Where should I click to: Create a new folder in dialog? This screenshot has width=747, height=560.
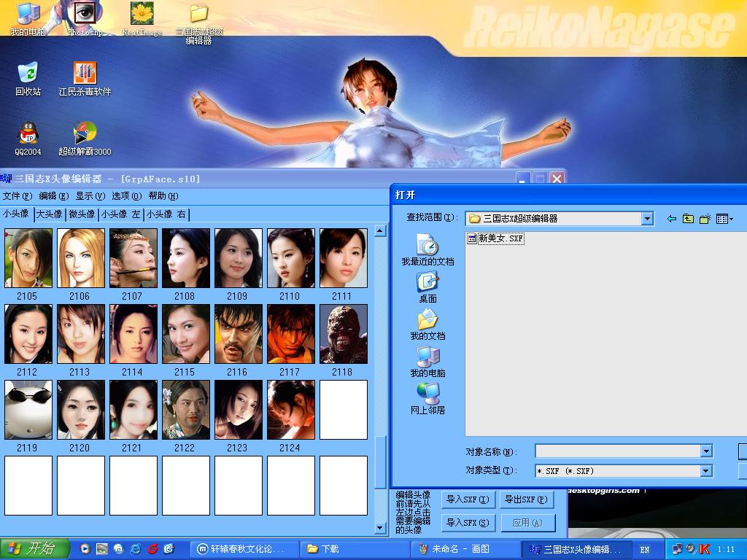705,219
